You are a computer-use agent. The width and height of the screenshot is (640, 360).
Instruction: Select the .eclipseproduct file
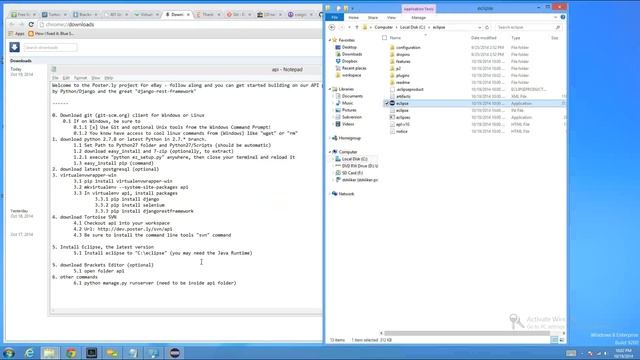click(x=407, y=89)
